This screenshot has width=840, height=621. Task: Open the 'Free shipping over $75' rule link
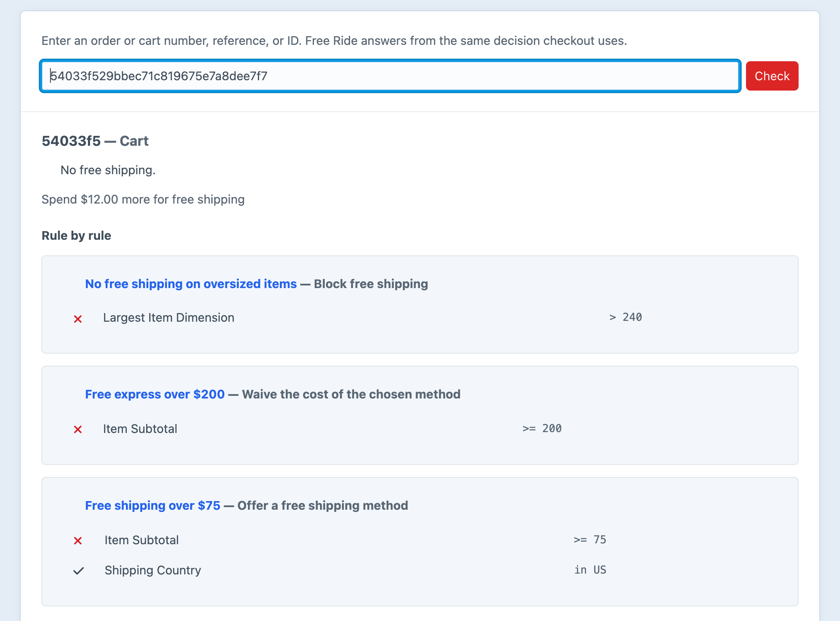coord(153,505)
